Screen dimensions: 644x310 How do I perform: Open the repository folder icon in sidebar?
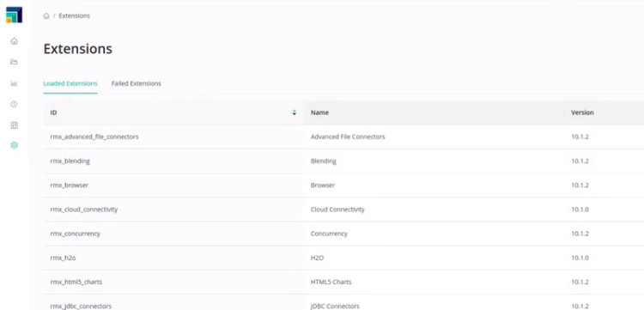coord(14,62)
